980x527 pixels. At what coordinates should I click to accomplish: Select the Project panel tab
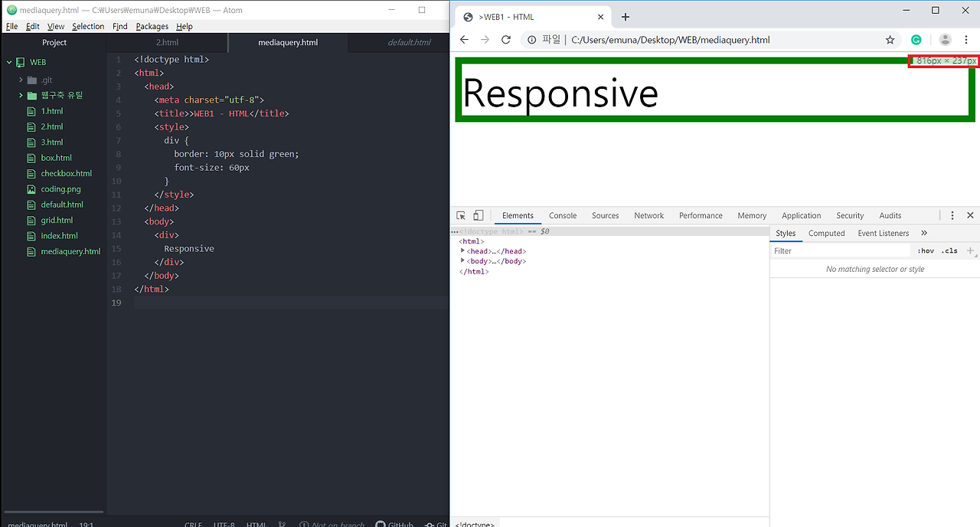[54, 42]
